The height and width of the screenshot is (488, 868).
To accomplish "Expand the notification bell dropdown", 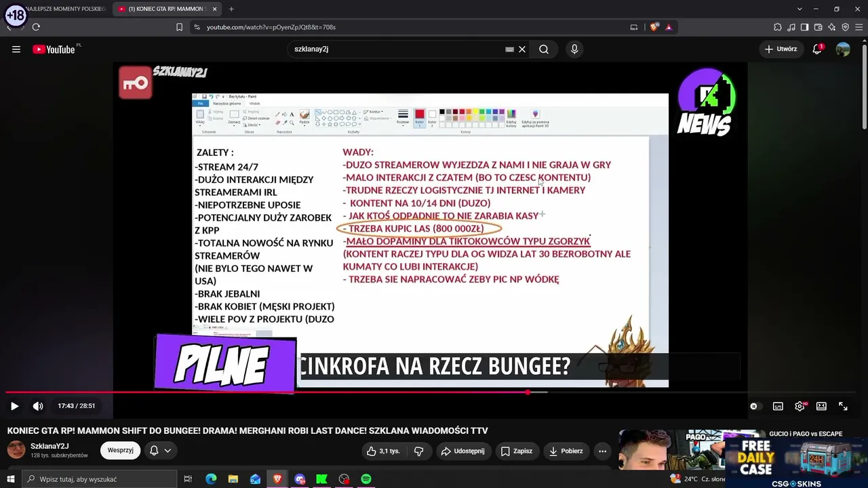I will coord(160,450).
